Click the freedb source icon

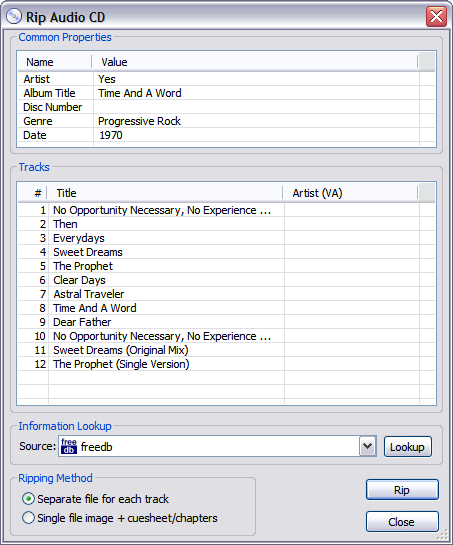[x=69, y=446]
